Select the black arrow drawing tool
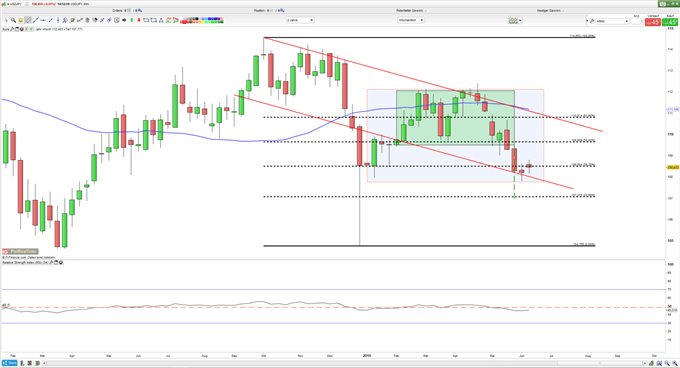Screen dimensions: 680x368 click(x=124, y=20)
